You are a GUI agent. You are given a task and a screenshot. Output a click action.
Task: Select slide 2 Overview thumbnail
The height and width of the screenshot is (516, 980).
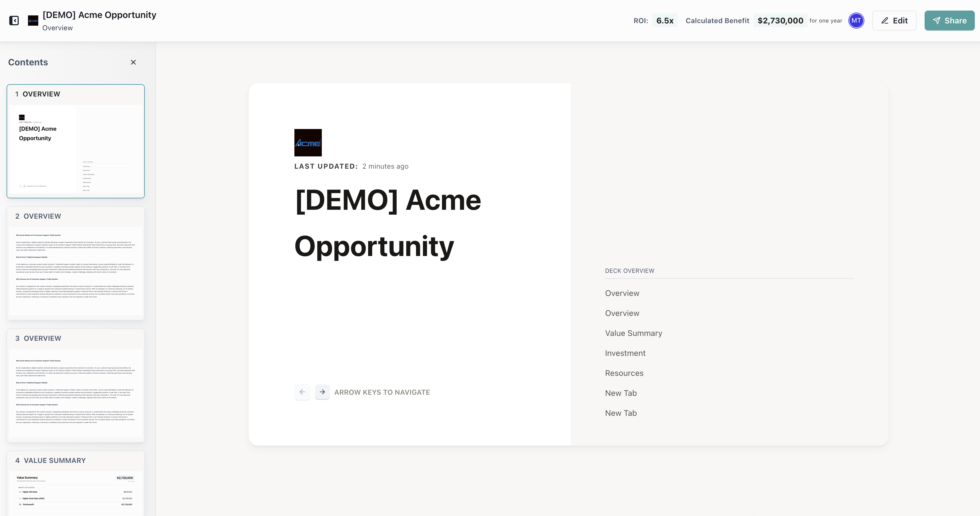76,263
